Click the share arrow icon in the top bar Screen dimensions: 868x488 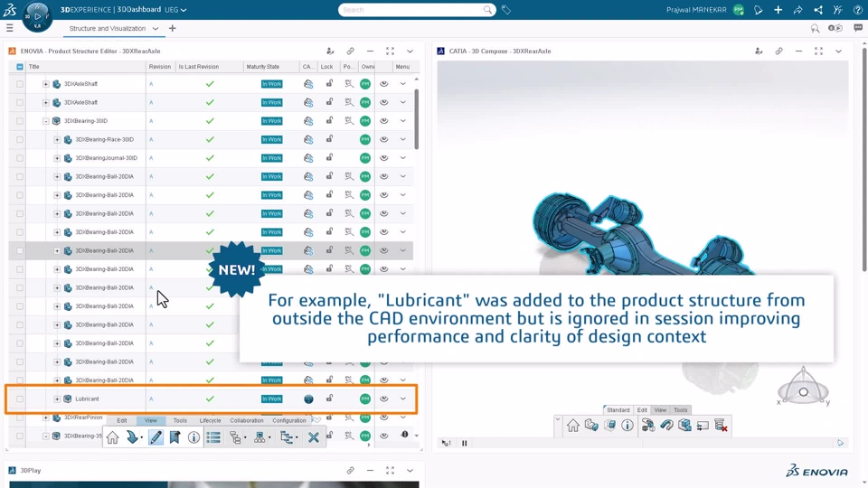point(797,10)
